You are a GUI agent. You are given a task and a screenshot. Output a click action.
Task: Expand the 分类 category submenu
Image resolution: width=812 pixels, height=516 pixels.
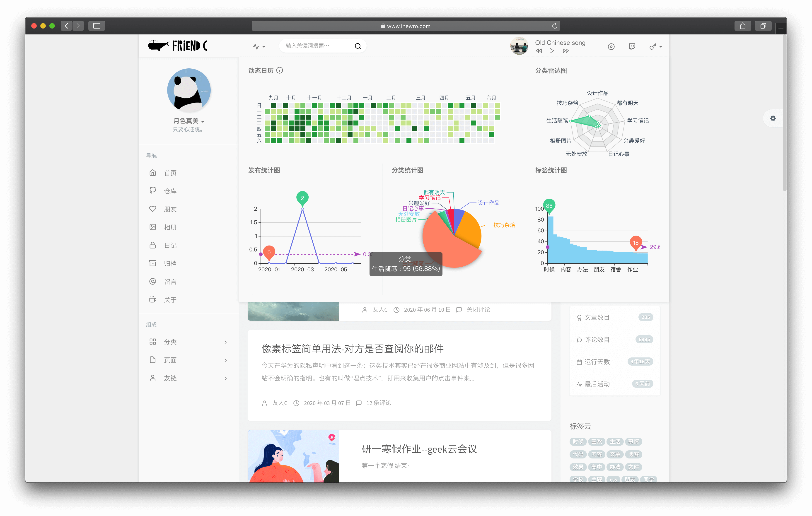188,342
